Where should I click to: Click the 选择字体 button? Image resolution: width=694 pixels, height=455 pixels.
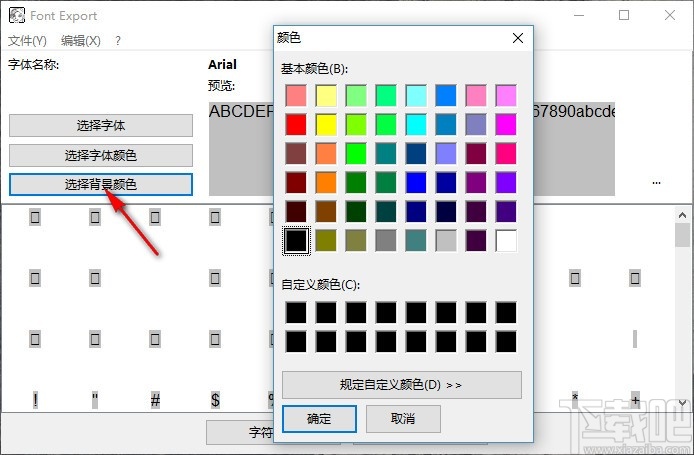pos(101,126)
